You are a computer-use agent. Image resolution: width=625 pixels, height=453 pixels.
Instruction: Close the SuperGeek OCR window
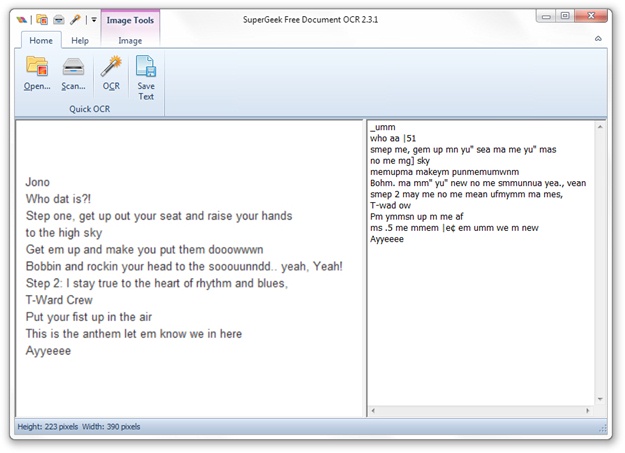coord(591,16)
